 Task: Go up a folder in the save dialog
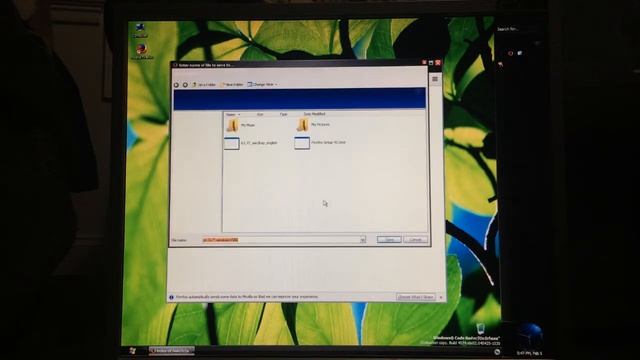[204, 85]
